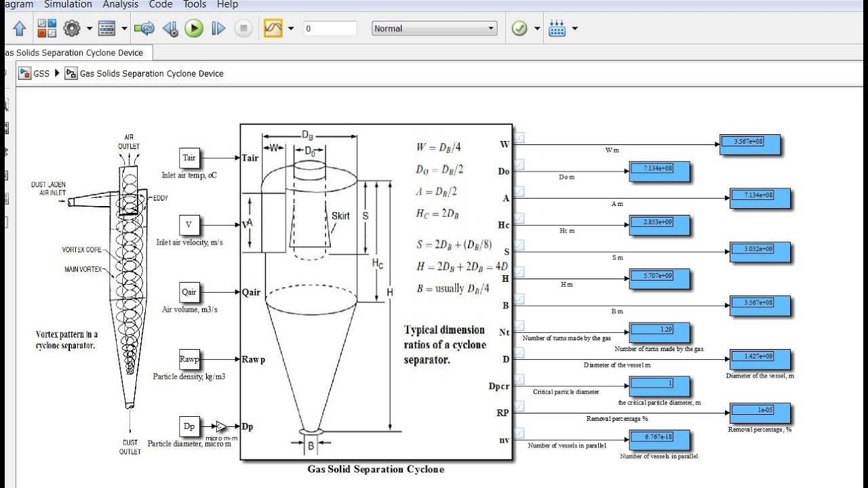Viewport: 868px width, 488px height.
Task: Open Model Configuration Parameters gear icon
Action: pyautogui.click(x=72, y=28)
